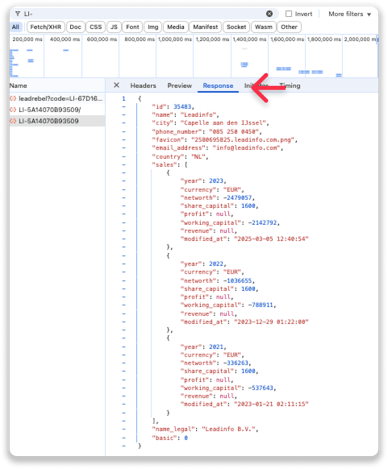Click the "modified_at": "2025-03-05 12:40:54" line
The height and width of the screenshot is (469, 388).
point(244,239)
